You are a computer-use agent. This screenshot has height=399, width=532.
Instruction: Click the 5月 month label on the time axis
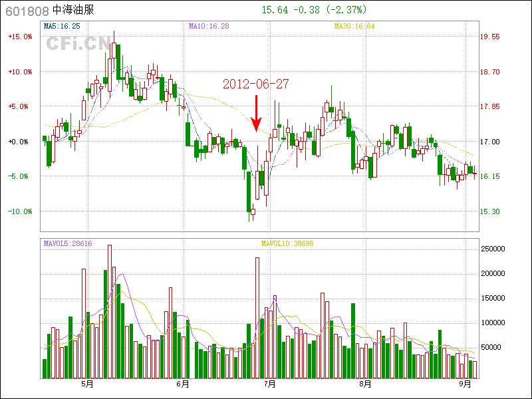[x=87, y=384]
